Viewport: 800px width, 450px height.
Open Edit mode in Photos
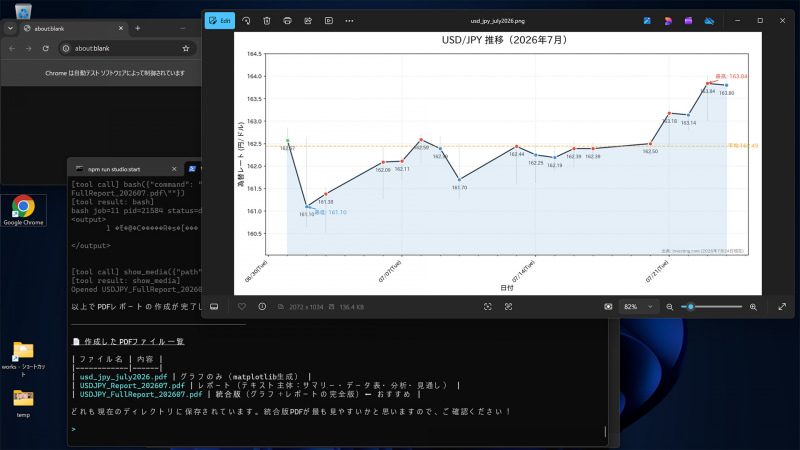220,21
